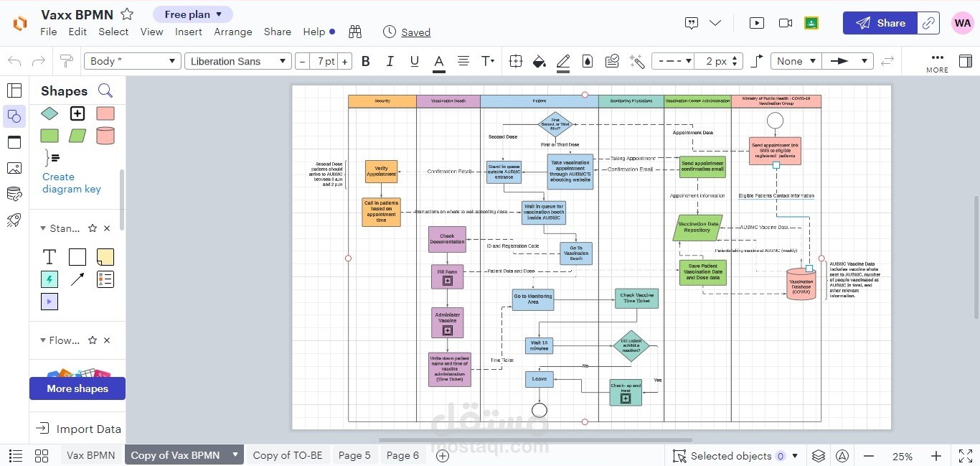Expand the Free plan dropdown
980x466 pixels.
coord(192,14)
